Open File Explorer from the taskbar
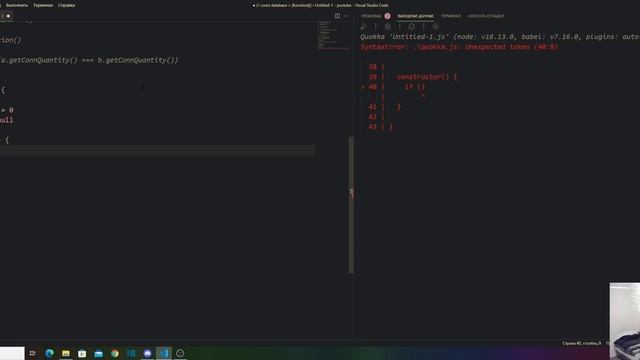 [x=66, y=353]
